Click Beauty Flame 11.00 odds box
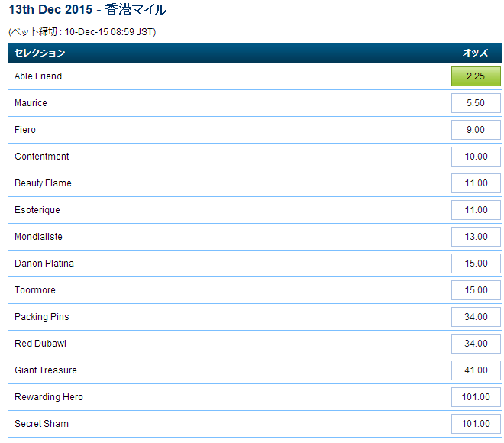This screenshot has height=443, width=504. tap(476, 183)
